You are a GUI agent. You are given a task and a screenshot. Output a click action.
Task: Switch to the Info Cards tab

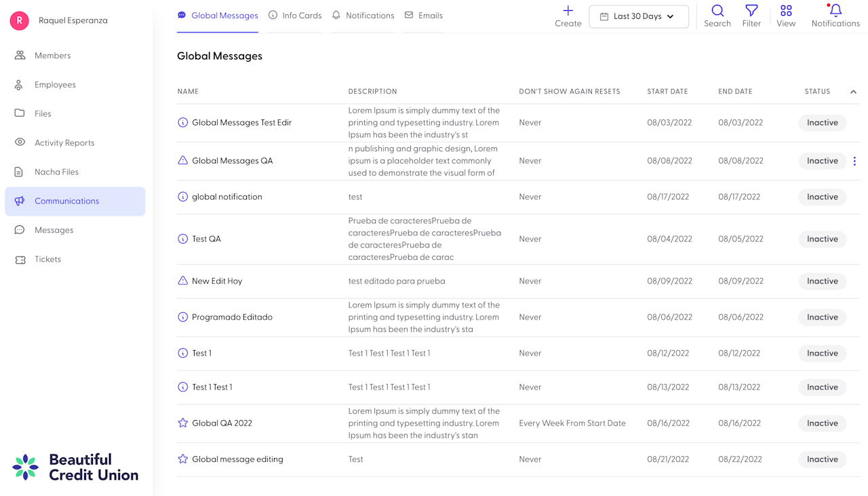[295, 16]
